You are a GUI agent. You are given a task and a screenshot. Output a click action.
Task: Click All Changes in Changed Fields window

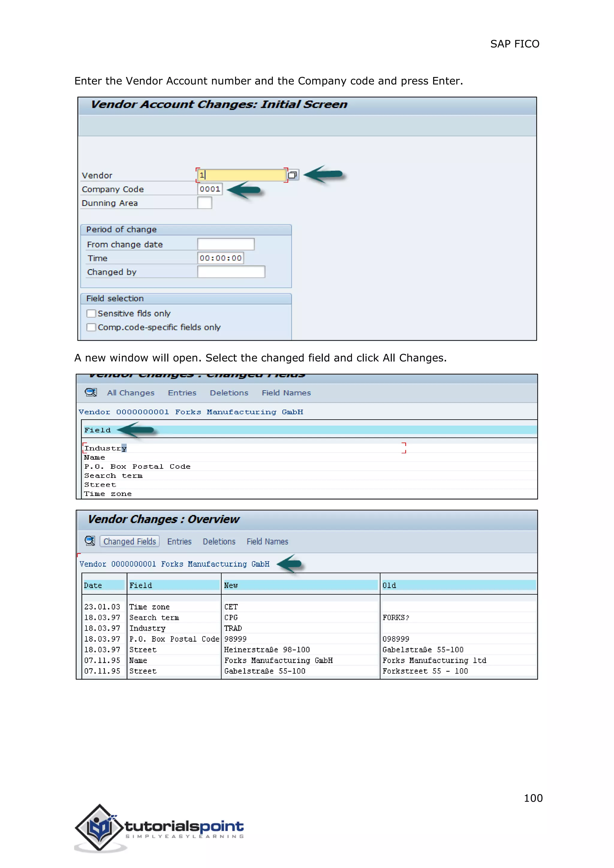(x=131, y=393)
